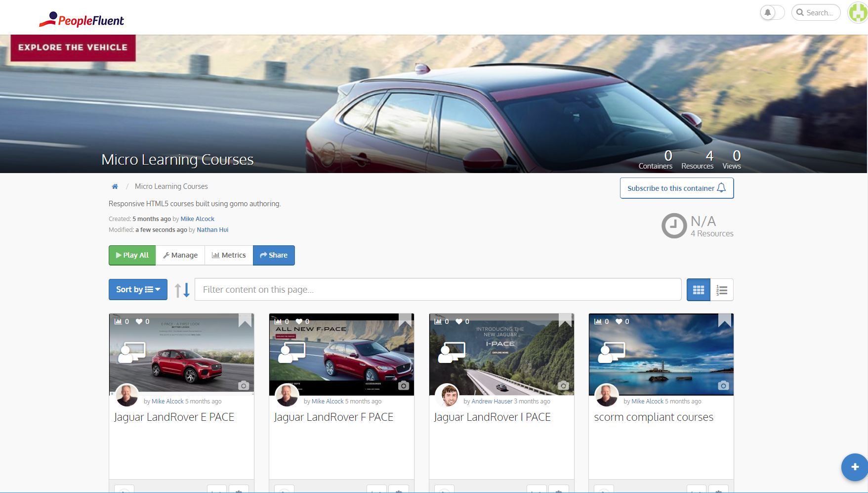Open the user profile avatar menu
Screen dimensions: 868x493
click(858, 13)
